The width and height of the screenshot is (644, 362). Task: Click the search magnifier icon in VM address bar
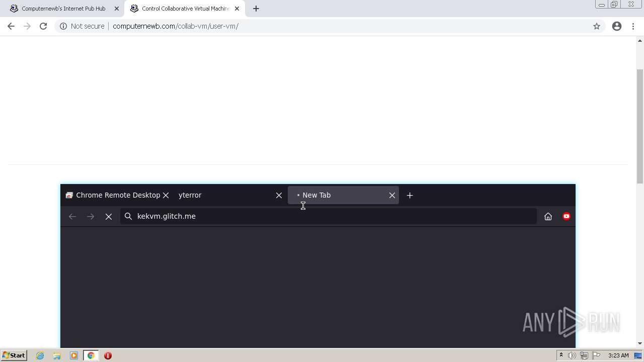[x=128, y=216]
